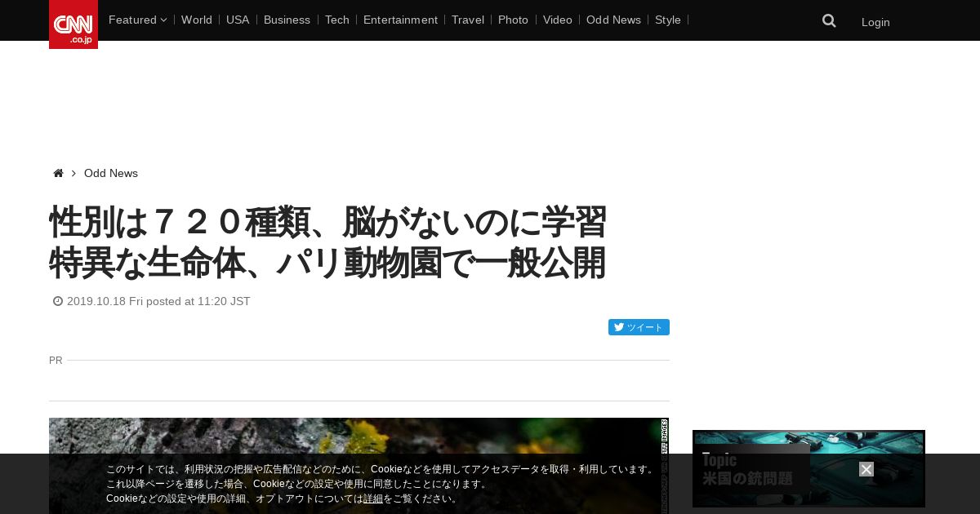Click the 2019.10.18 posted date text
The height and width of the screenshot is (514, 980).
pos(158,301)
